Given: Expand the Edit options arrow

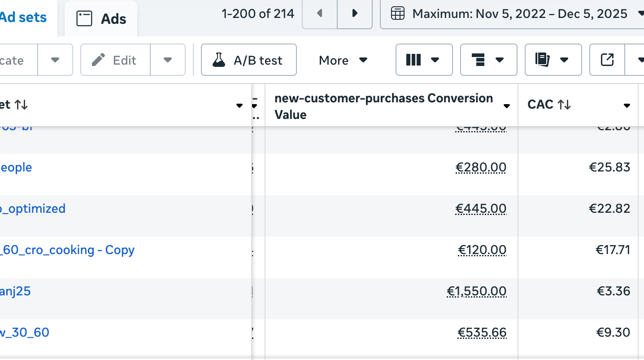Looking at the screenshot, I should click(x=168, y=60).
